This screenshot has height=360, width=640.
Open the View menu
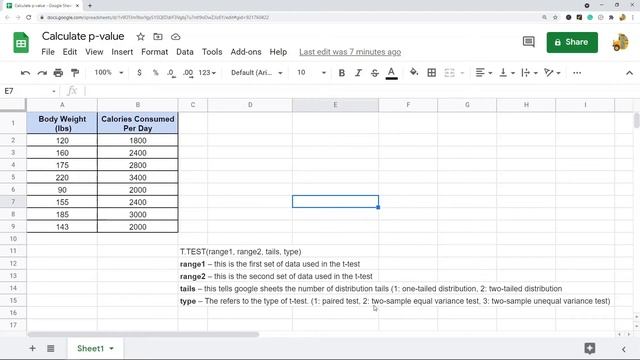pos(94,52)
